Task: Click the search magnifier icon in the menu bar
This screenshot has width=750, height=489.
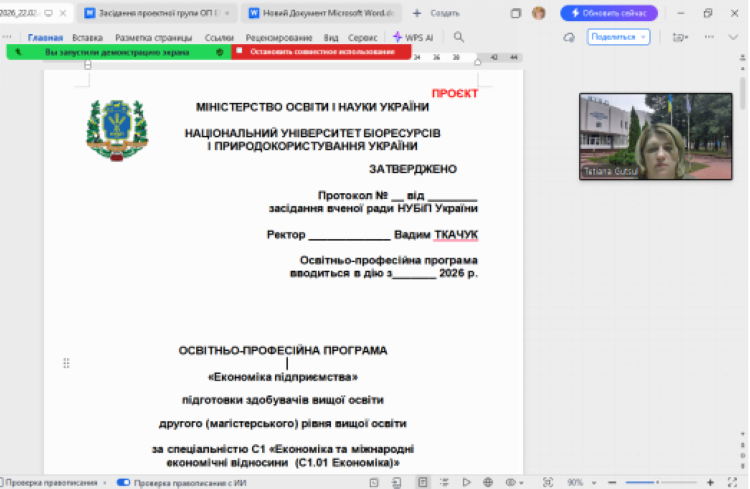Action: click(x=458, y=37)
